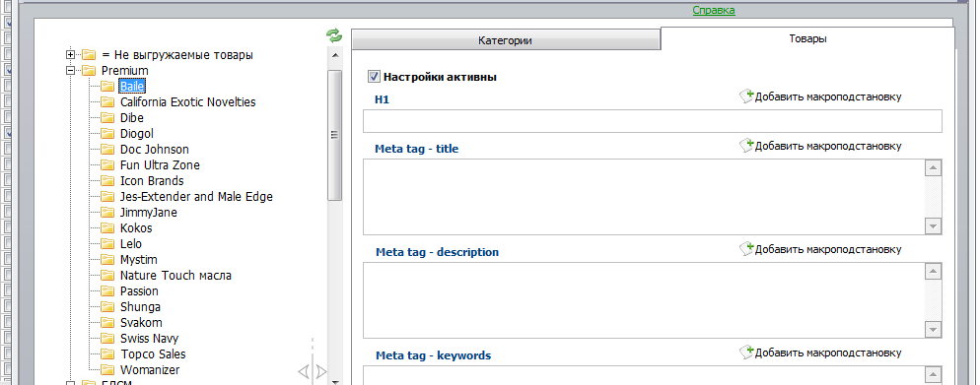This screenshot has width=980, height=385.
Task: Click description textarea scroll up arrow
Action: click(934, 271)
